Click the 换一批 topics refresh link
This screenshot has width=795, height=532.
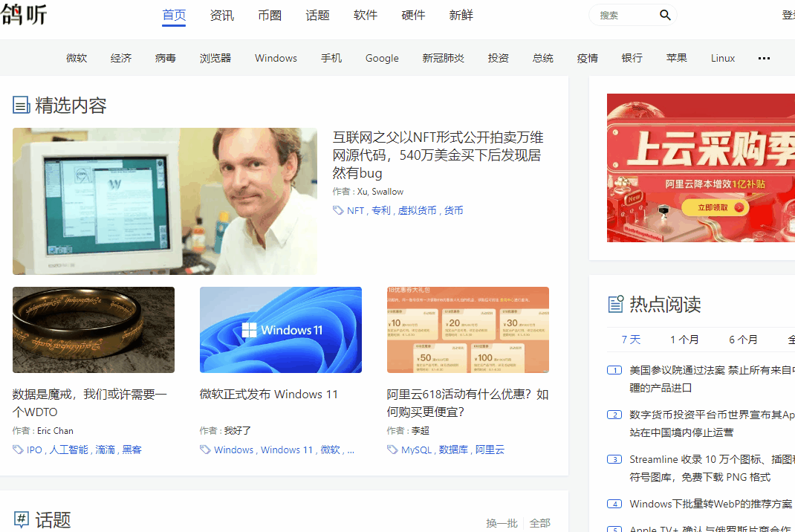pyautogui.click(x=502, y=523)
